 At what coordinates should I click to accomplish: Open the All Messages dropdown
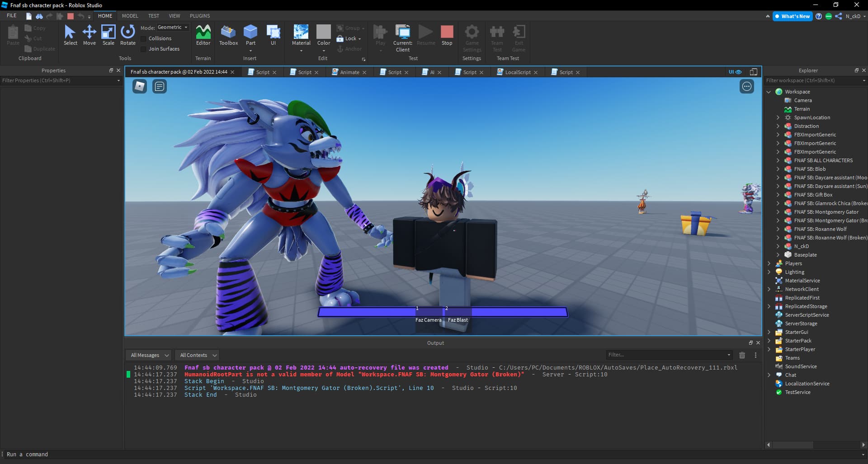click(x=148, y=355)
